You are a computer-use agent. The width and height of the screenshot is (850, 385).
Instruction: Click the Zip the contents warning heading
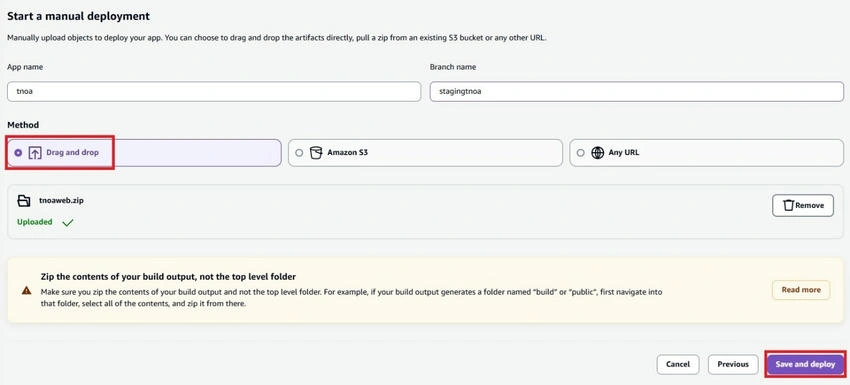point(168,277)
